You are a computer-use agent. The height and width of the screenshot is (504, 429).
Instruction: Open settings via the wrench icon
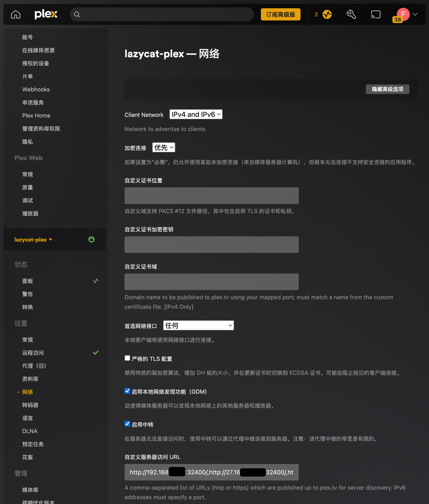click(x=351, y=14)
